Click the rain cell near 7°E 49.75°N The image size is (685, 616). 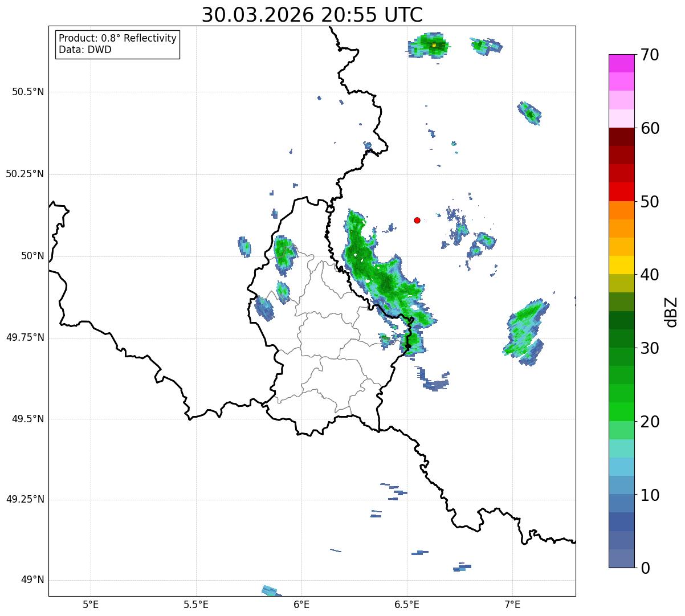[525, 332]
